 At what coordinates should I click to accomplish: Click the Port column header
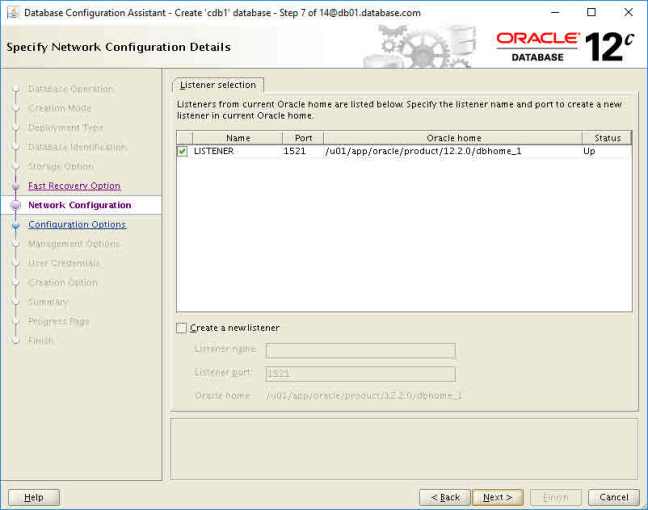pyautogui.click(x=302, y=138)
